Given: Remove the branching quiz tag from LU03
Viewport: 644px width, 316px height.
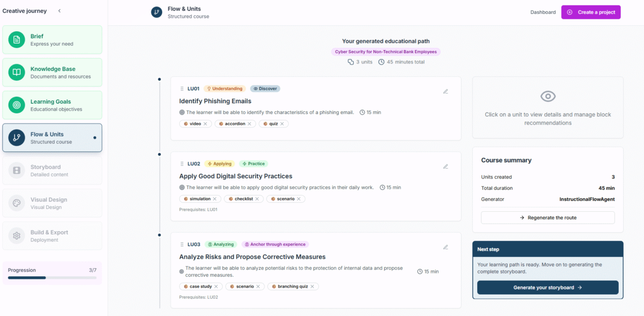Looking at the screenshot, I should [x=312, y=286].
